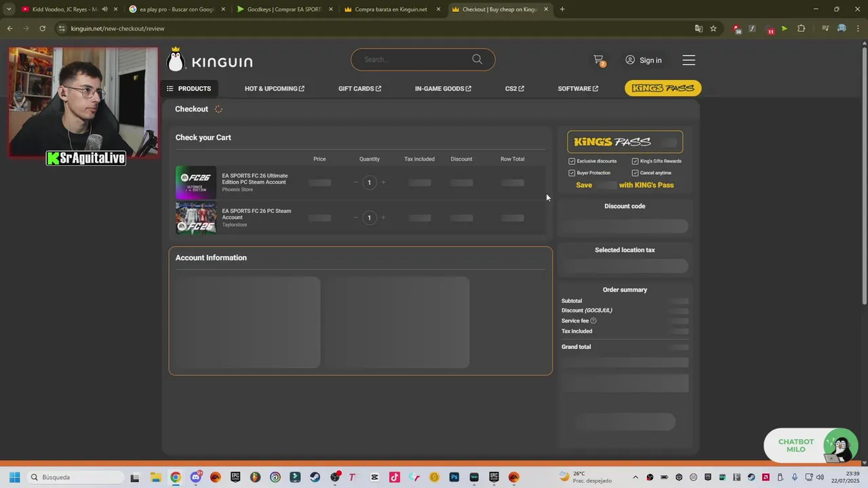Open the Chatbot Milo widget
Image resolution: width=868 pixels, height=488 pixels.
[811, 446]
